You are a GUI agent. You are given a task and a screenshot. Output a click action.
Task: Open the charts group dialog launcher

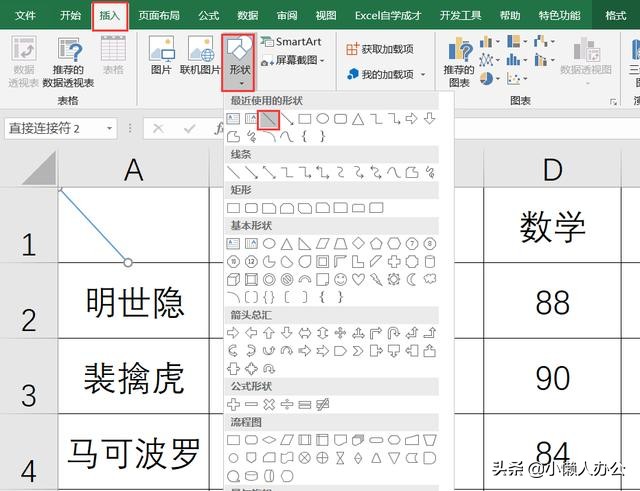click(x=613, y=102)
